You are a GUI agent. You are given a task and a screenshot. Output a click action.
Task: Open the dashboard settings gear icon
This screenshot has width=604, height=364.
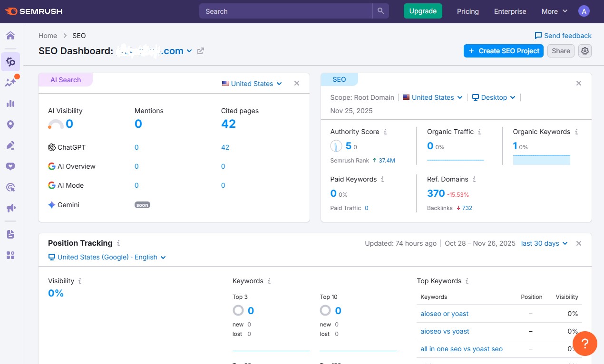[585, 51]
